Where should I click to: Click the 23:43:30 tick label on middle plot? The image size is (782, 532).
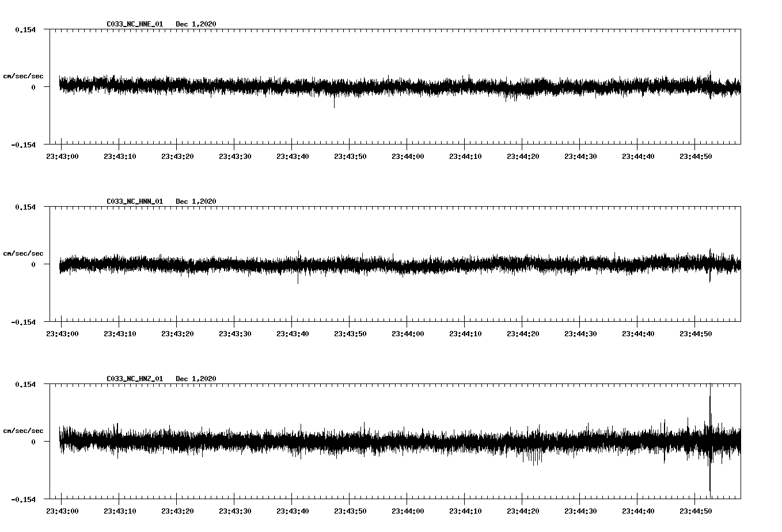point(236,333)
